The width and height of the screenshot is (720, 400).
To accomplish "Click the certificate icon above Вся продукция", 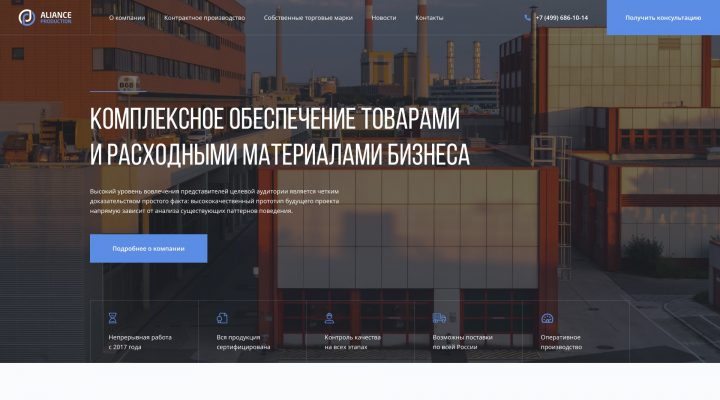I will pyautogui.click(x=222, y=318).
